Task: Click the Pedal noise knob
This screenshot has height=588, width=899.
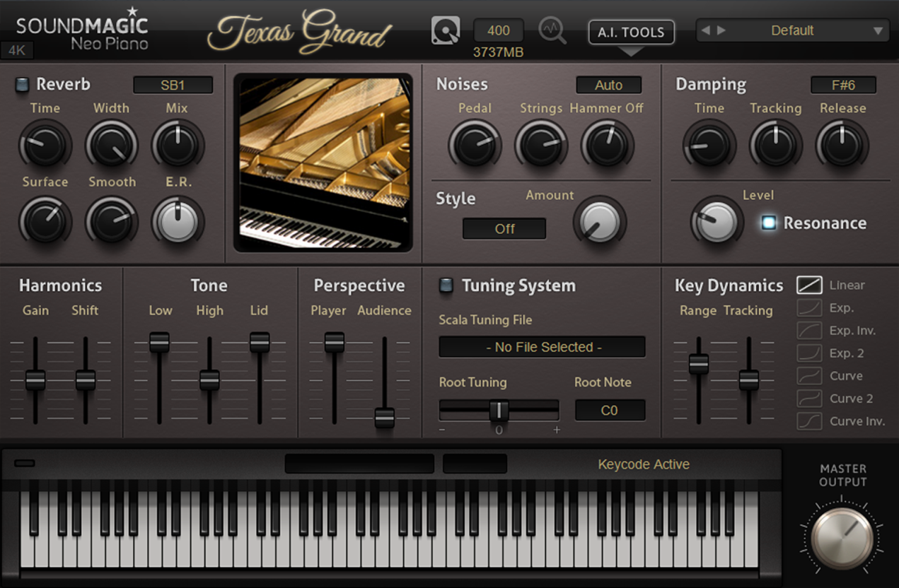Action: click(475, 145)
